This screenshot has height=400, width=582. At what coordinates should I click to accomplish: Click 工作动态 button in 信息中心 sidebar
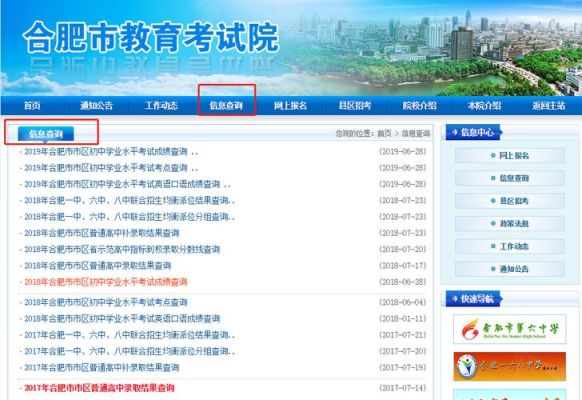pyautogui.click(x=510, y=246)
